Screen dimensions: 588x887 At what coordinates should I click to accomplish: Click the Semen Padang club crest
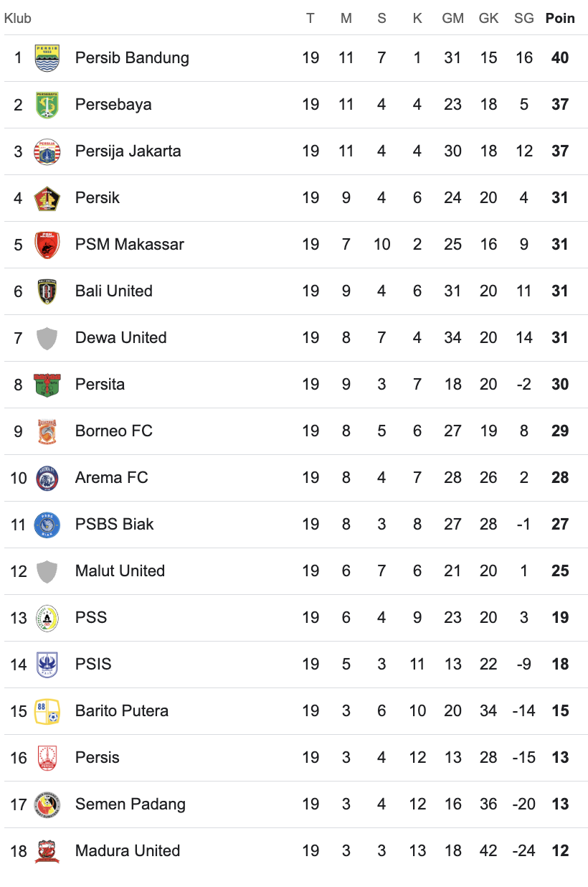(x=47, y=804)
